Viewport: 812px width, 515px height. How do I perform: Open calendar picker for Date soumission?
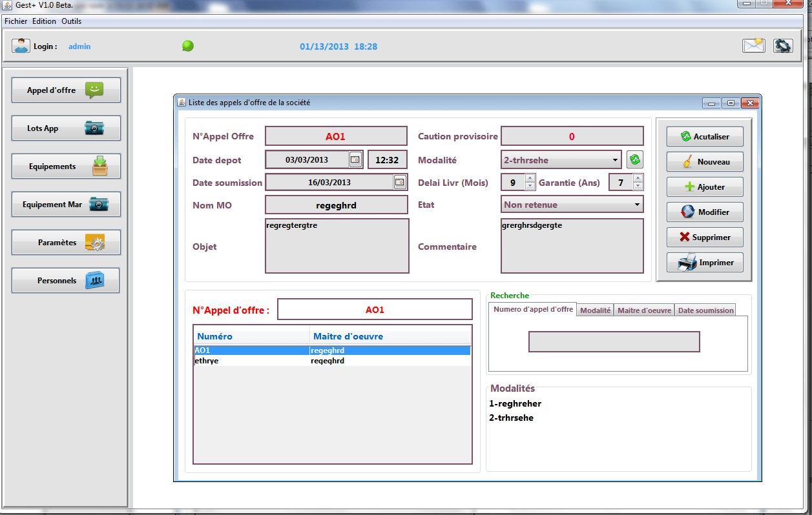point(401,182)
